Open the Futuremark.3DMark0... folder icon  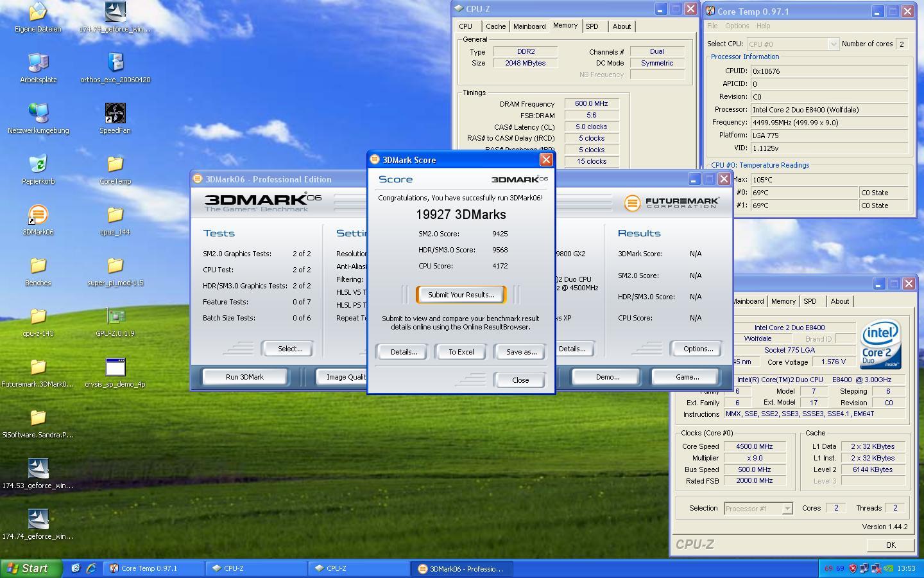click(x=38, y=372)
